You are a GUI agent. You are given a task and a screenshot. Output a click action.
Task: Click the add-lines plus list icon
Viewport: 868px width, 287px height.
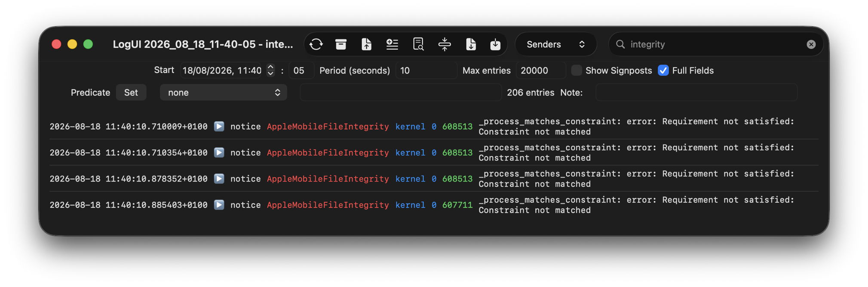click(392, 44)
